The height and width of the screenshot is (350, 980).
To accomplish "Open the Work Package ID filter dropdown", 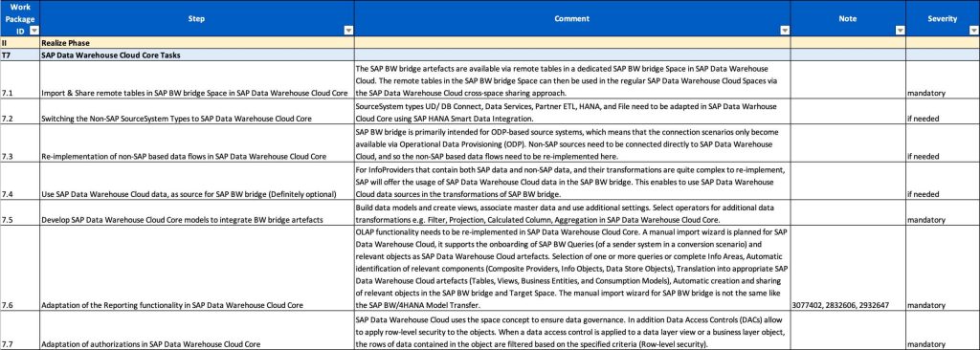I will (x=34, y=30).
